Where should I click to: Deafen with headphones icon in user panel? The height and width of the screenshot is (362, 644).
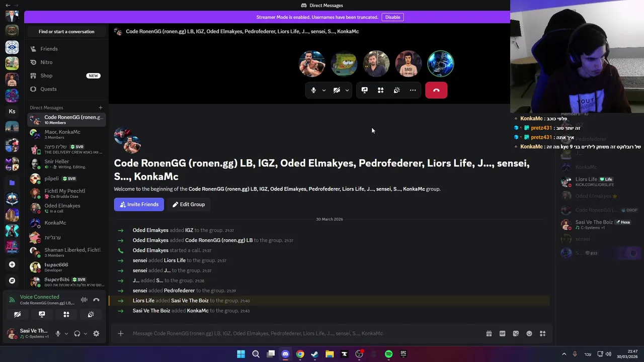click(x=77, y=333)
